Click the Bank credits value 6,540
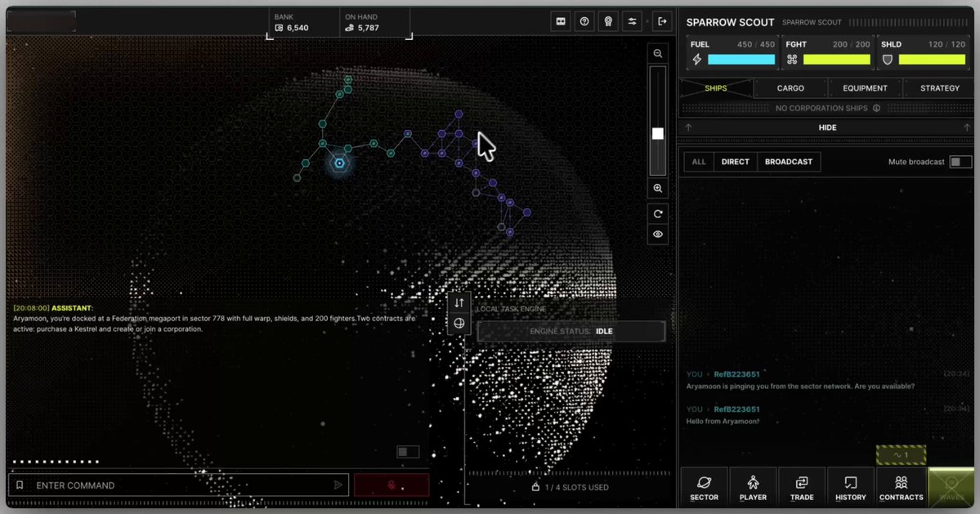 click(298, 28)
